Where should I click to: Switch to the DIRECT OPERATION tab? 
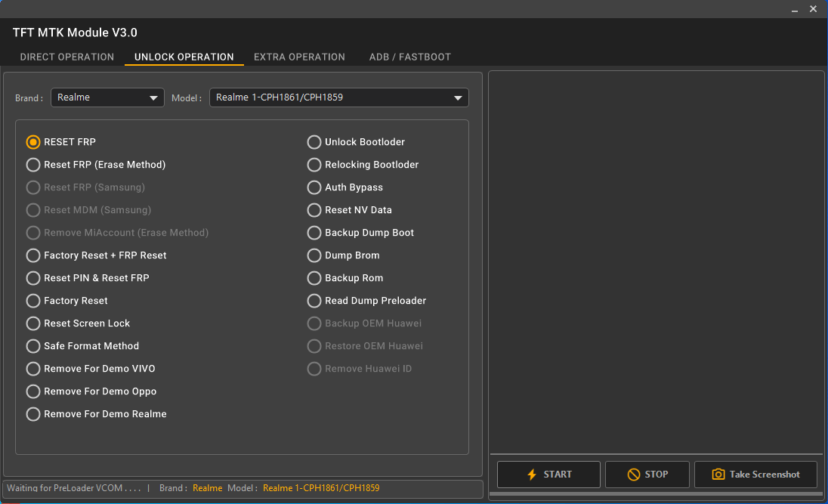click(x=66, y=57)
